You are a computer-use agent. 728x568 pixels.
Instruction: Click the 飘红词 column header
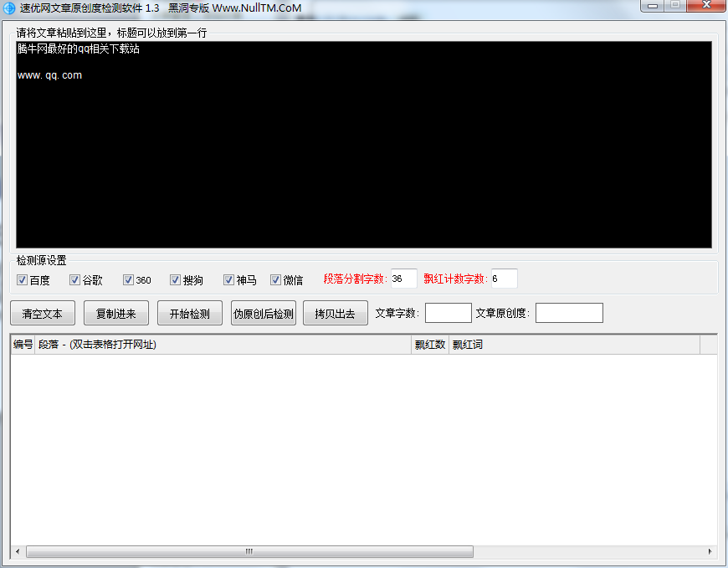[574, 345]
